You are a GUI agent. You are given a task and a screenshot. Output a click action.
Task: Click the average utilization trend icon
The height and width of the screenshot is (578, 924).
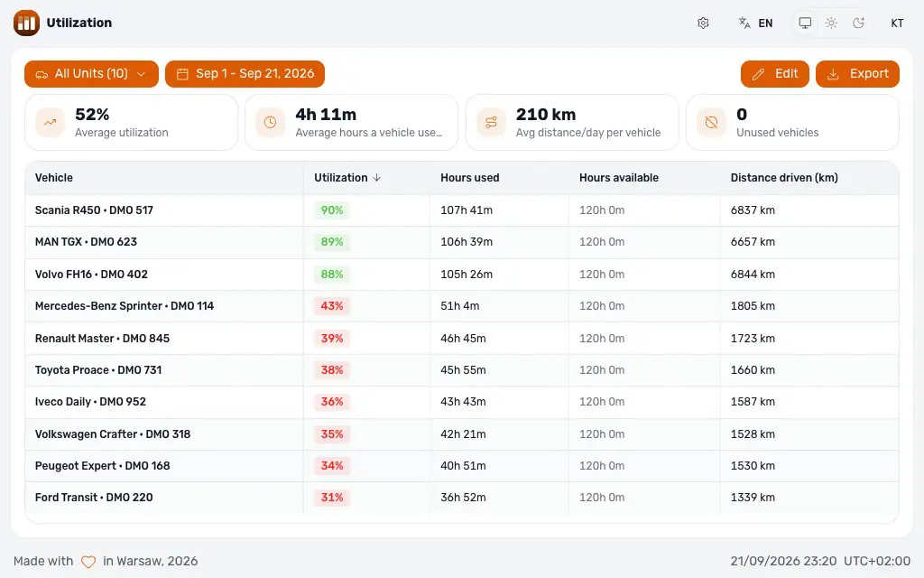(51, 123)
